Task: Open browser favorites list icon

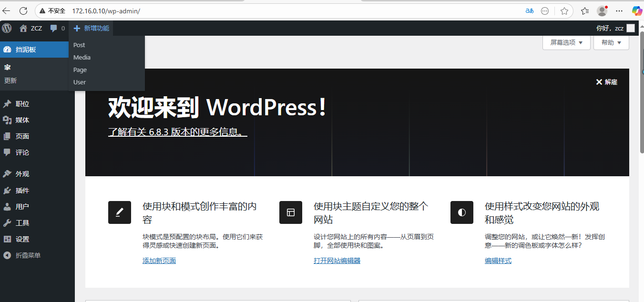Action: pyautogui.click(x=585, y=10)
